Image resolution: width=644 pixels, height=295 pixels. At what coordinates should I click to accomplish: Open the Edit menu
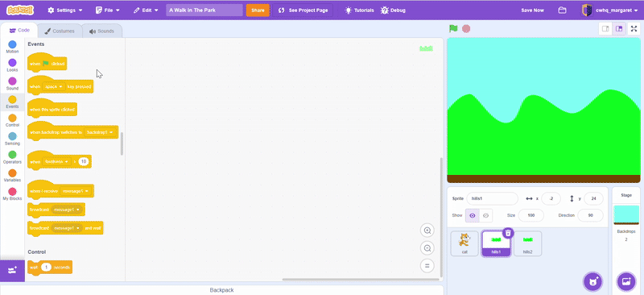[x=146, y=10]
